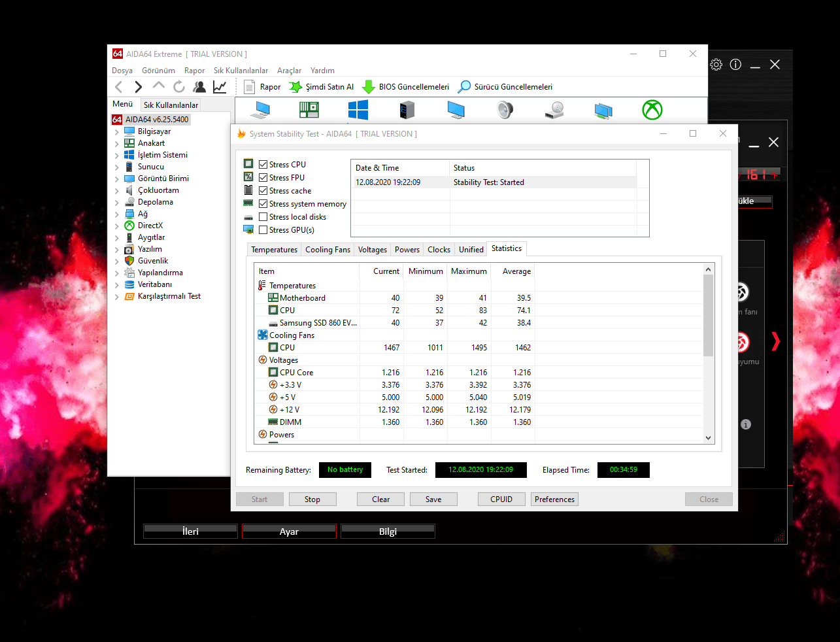Open the multimedia speaker icon in content pane
This screenshot has width=840, height=642.
[x=505, y=110]
